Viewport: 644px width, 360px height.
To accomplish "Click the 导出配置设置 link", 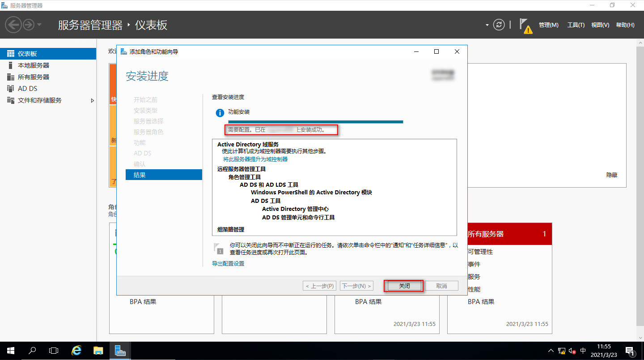I will click(x=228, y=264).
